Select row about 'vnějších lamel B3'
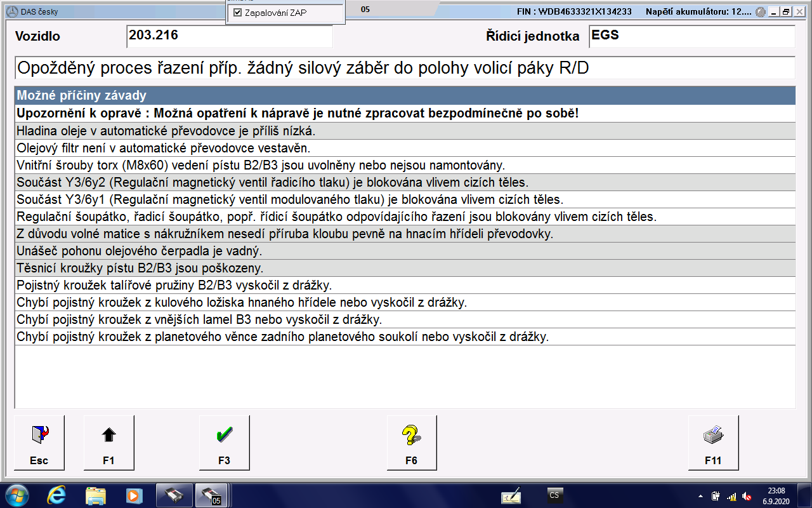Viewport: 812px width, 508px height. pyautogui.click(x=405, y=319)
